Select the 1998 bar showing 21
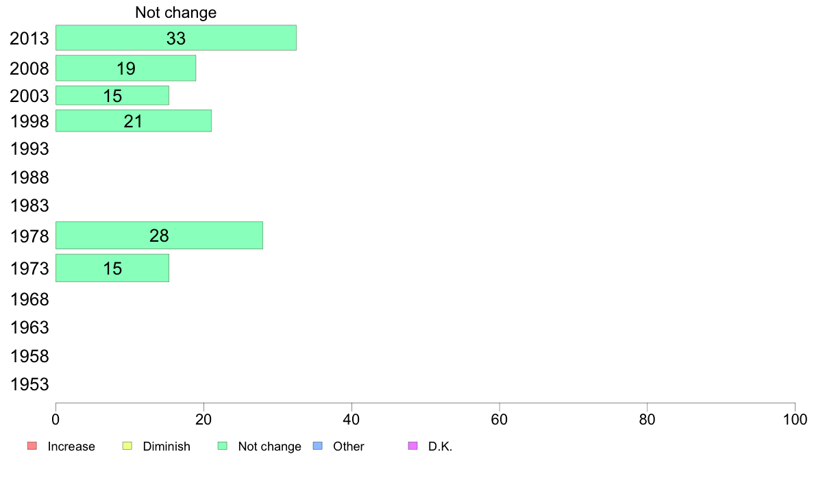This screenshot has width=814, height=504. pos(134,121)
